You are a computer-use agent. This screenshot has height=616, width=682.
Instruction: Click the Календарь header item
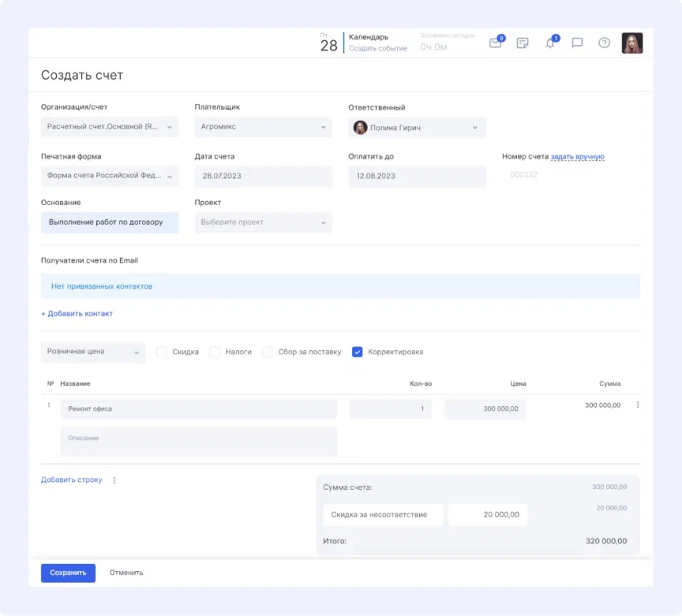tap(368, 37)
